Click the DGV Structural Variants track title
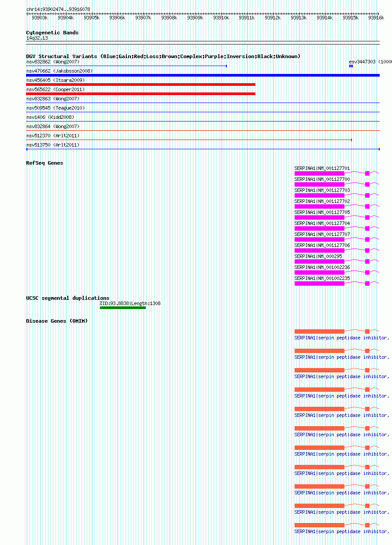The width and height of the screenshot is (392, 545). point(163,56)
